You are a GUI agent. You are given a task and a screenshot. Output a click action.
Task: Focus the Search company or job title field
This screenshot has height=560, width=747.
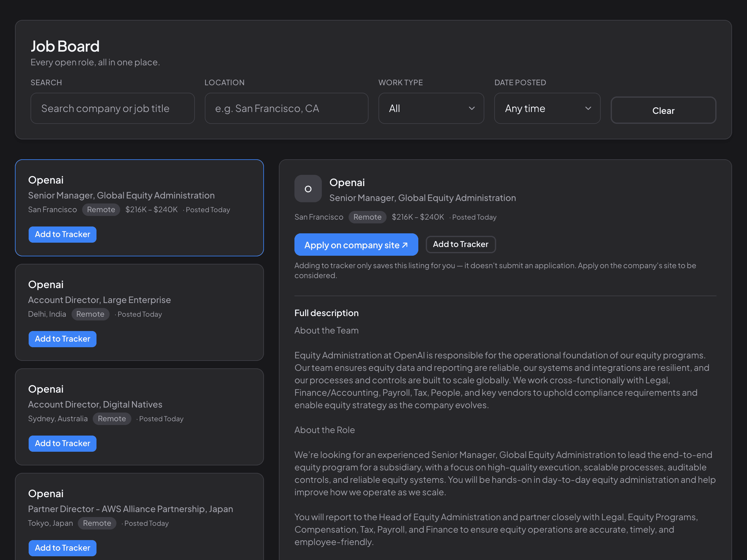click(112, 108)
